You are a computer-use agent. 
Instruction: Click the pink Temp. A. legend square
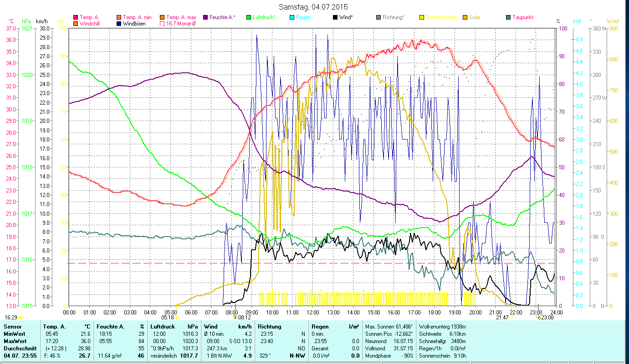click(76, 17)
